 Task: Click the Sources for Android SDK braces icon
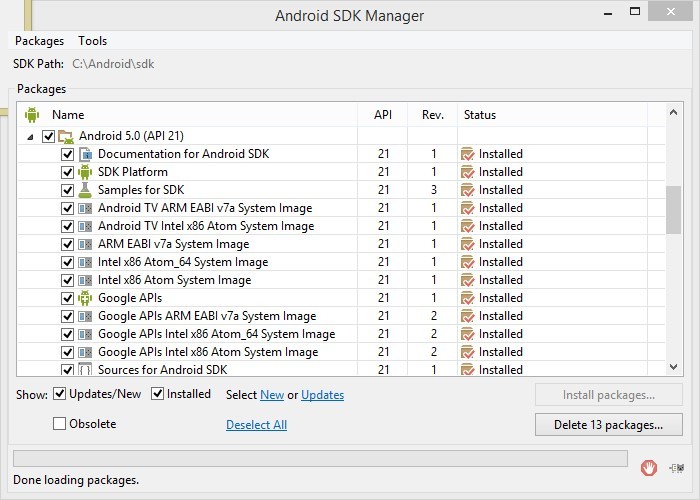85,369
